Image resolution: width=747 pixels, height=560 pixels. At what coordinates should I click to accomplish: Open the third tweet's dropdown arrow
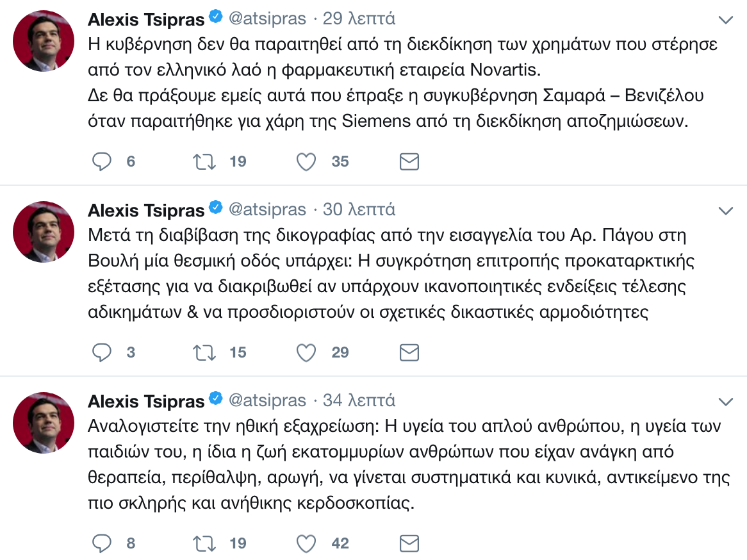pos(725,402)
